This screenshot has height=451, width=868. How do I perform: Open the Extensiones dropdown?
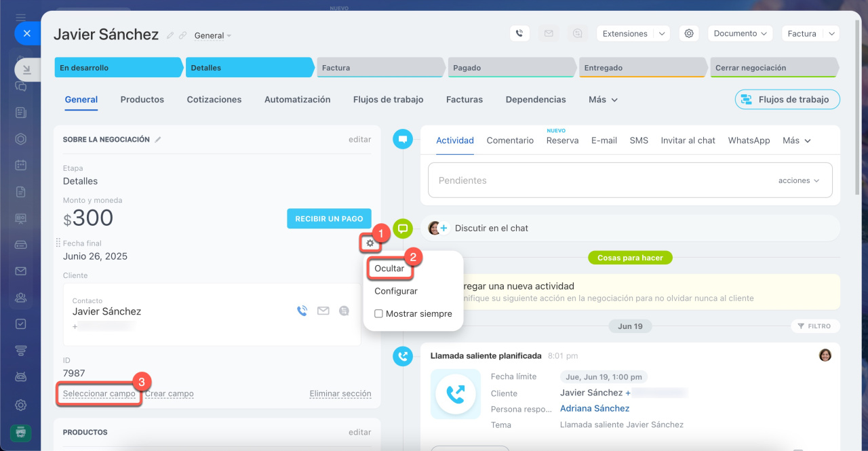pos(633,33)
